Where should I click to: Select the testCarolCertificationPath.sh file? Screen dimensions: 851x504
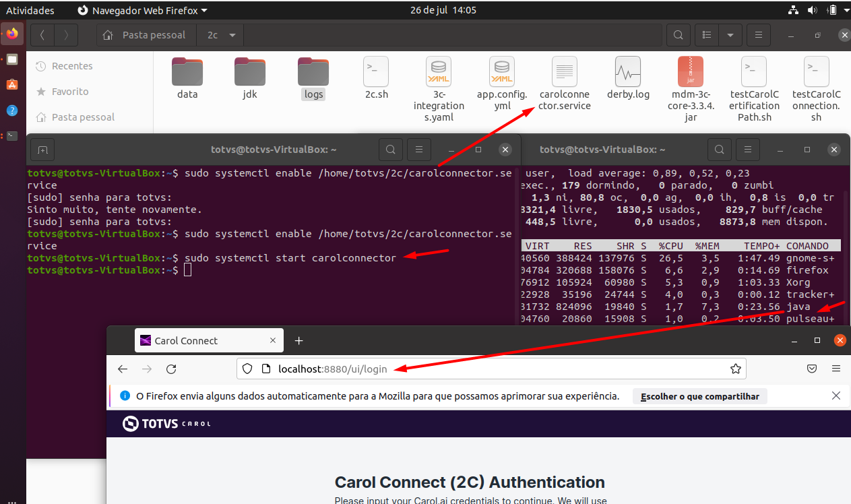[x=754, y=89]
